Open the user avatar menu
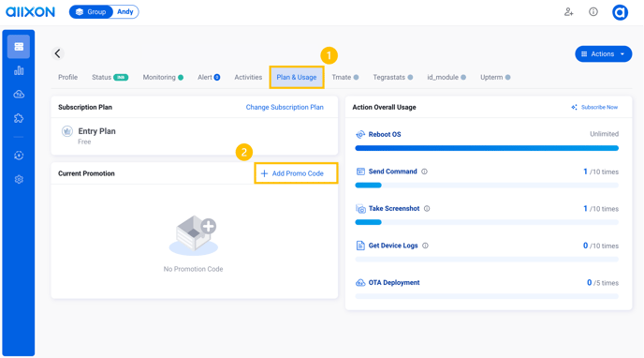This screenshot has height=358, width=644. point(620,12)
